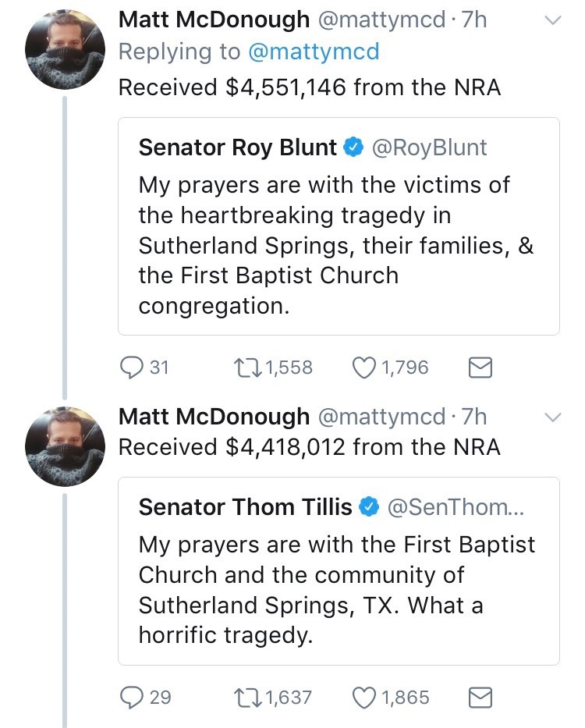Reply to the Roy Blunt quote tweet
The image size is (585, 728).
click(130, 367)
